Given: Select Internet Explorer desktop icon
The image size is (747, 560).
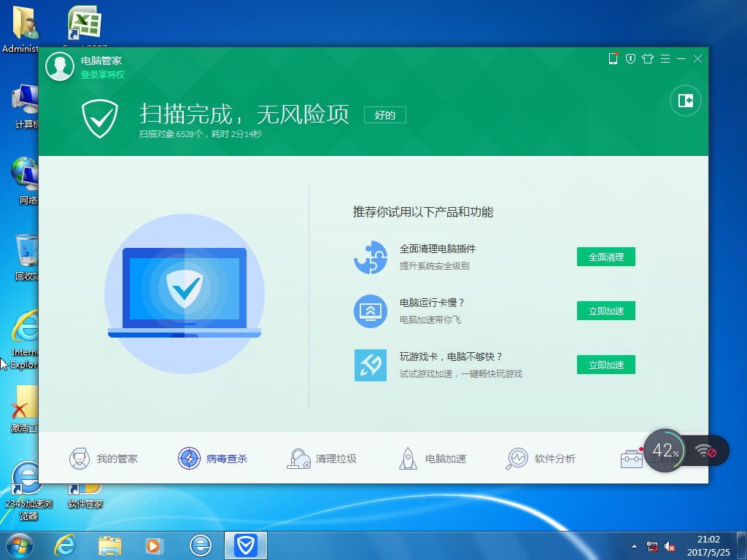Looking at the screenshot, I should (25, 340).
